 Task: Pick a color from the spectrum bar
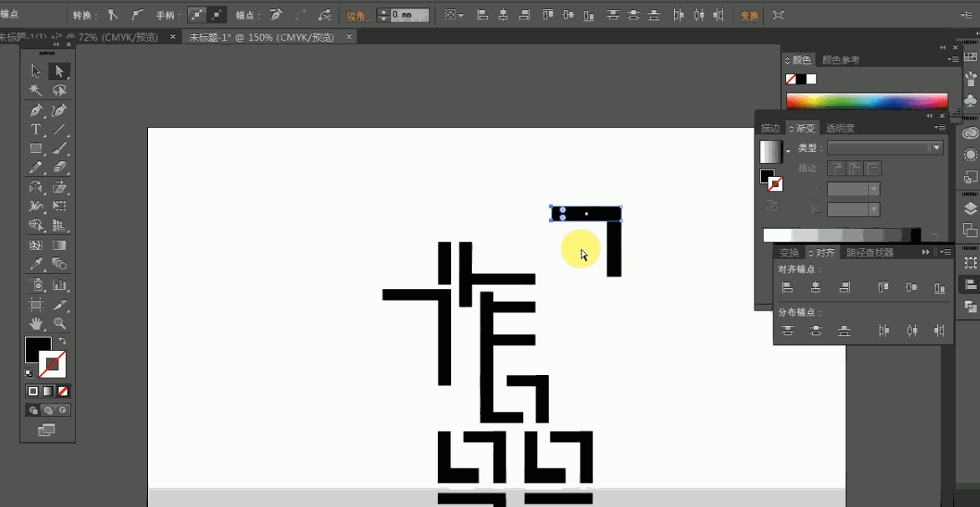click(866, 101)
